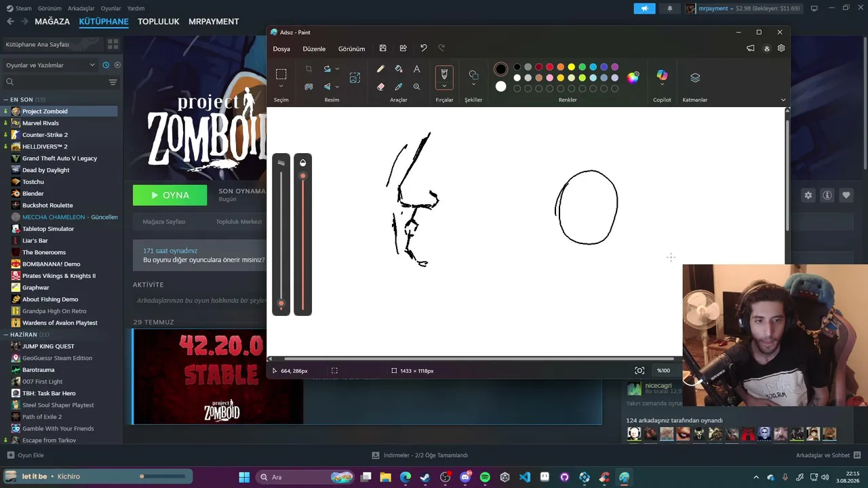Toggle Steam's recent-activity sort clock icon
Screen dimensions: 868x488
[106, 65]
